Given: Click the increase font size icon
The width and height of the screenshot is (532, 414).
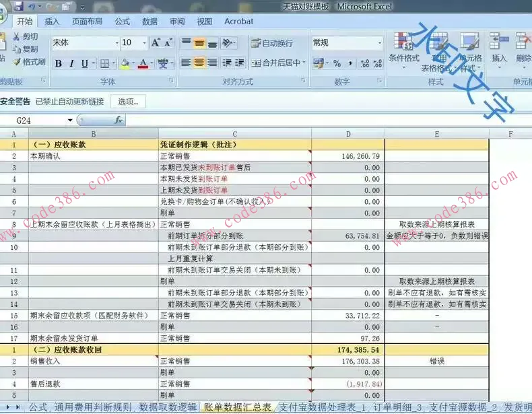Looking at the screenshot, I should point(156,42).
